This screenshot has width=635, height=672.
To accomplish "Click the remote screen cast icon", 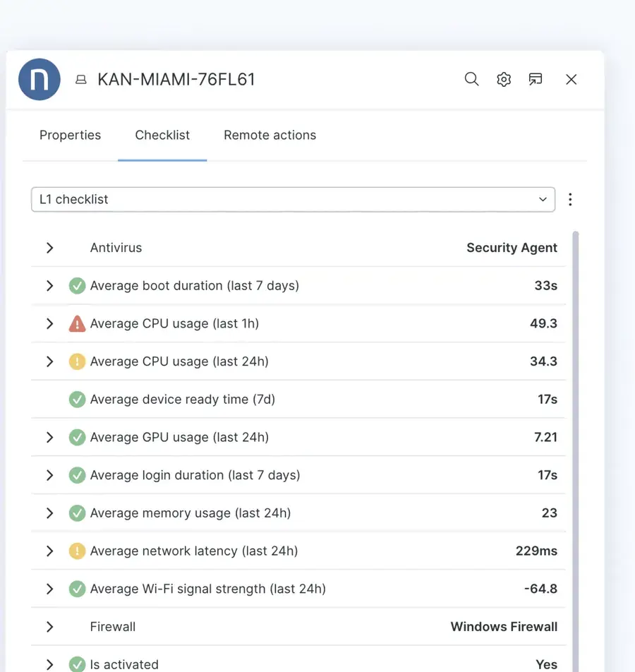I will 536,79.
